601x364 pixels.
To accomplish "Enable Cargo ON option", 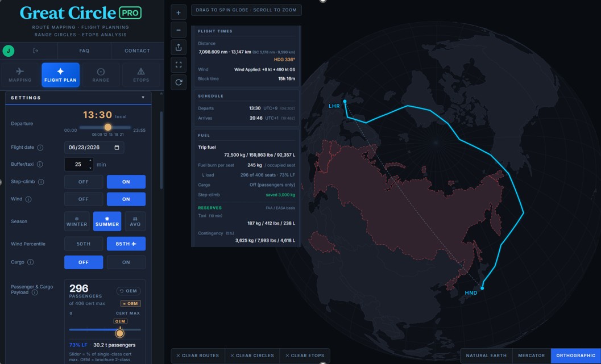I will click(x=126, y=262).
